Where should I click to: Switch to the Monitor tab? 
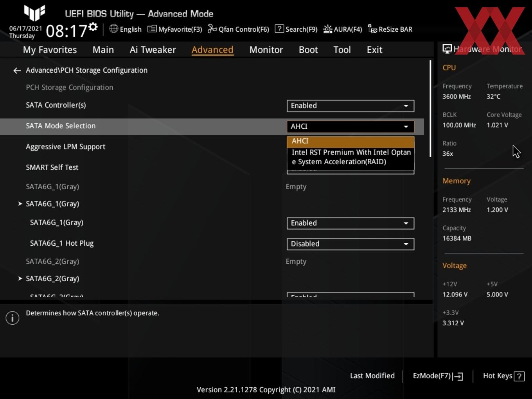coord(266,50)
